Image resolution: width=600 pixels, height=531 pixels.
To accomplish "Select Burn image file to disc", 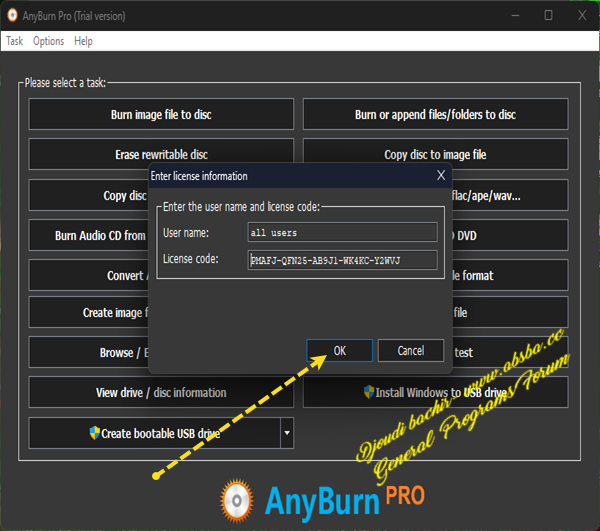I will (x=161, y=114).
